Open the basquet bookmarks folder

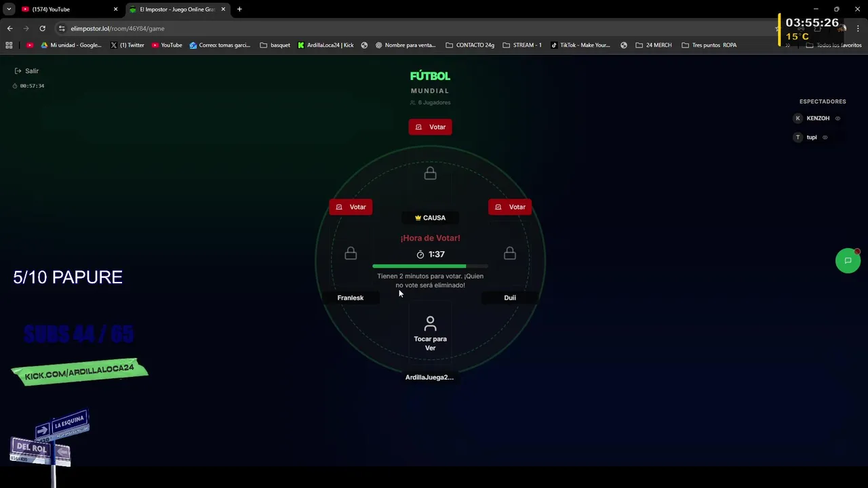(x=275, y=45)
